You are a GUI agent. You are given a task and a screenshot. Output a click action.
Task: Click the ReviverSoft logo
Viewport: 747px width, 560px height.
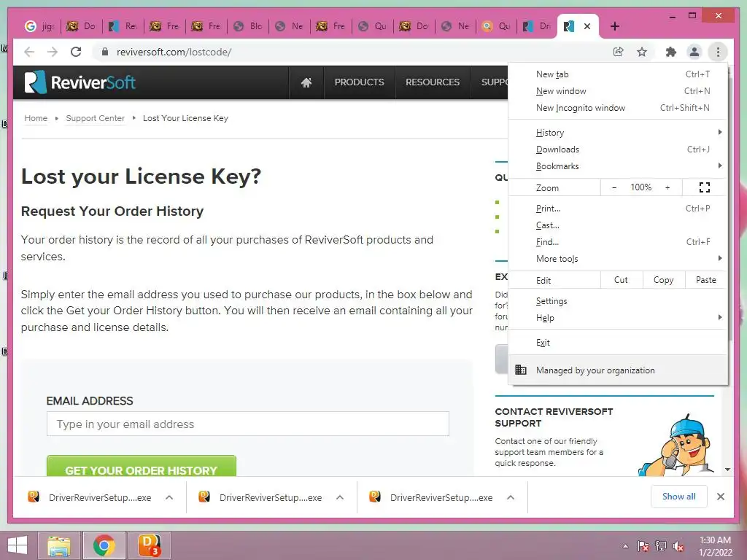[80, 82]
